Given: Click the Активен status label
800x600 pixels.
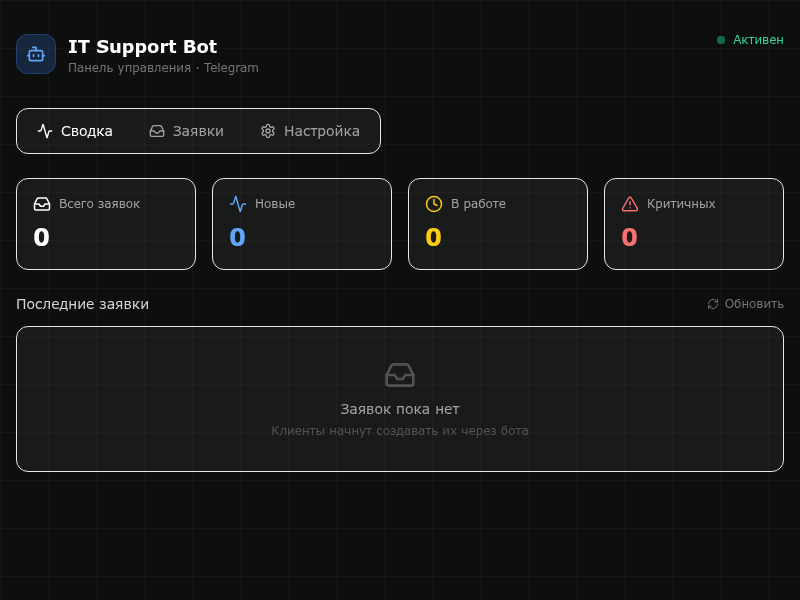Looking at the screenshot, I should click(758, 40).
